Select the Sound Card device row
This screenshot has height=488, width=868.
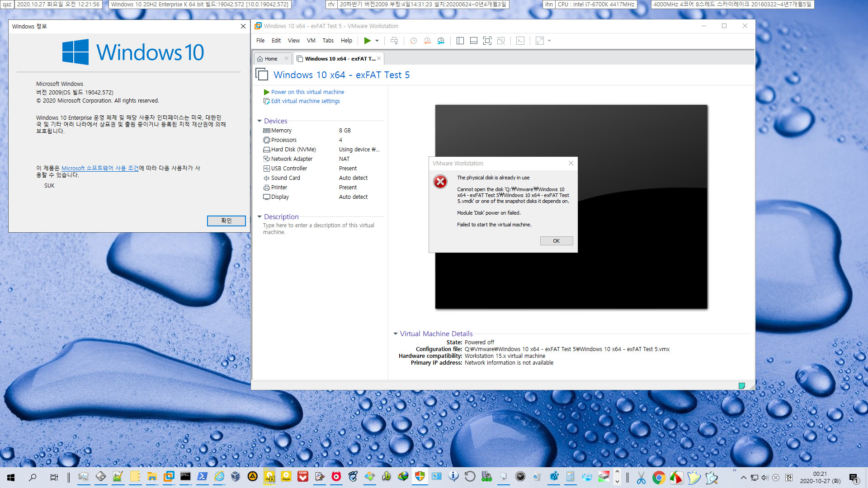(x=321, y=178)
